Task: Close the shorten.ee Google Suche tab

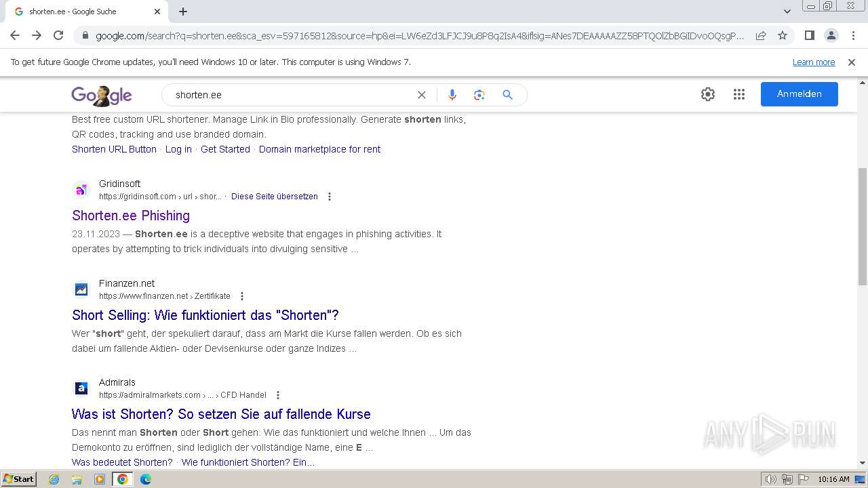Action: click(157, 12)
